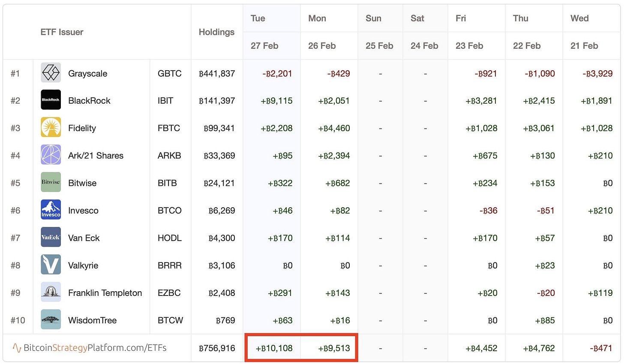Click the Van Eck issuer name
This screenshot has width=624, height=364.
(x=84, y=238)
